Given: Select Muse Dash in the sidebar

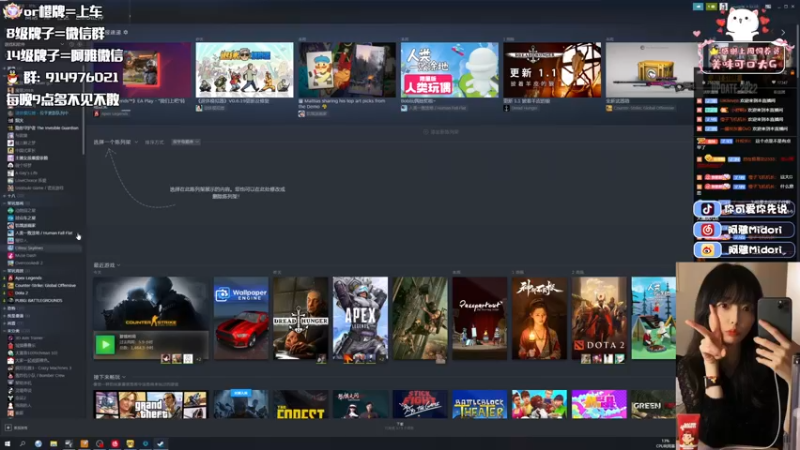Looking at the screenshot, I should (26, 256).
